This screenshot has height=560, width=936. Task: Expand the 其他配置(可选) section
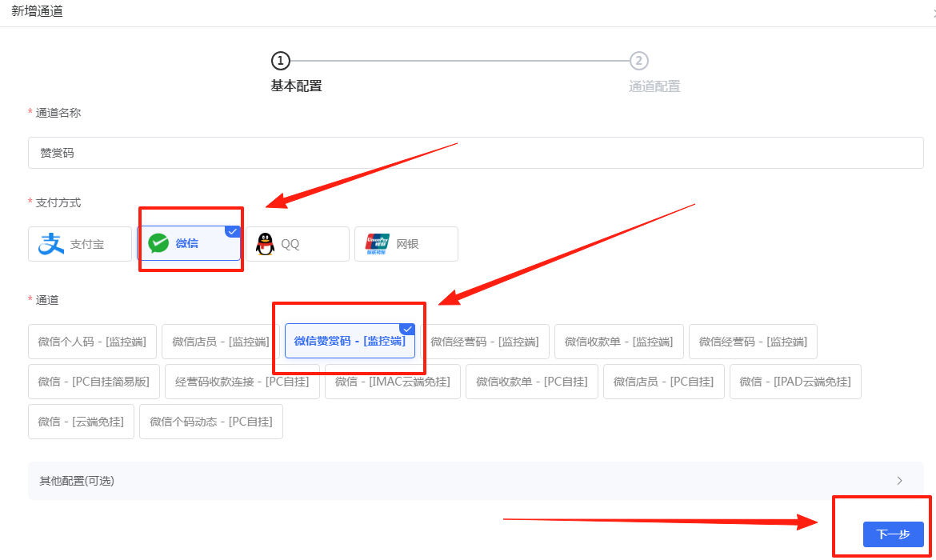tap(77, 481)
